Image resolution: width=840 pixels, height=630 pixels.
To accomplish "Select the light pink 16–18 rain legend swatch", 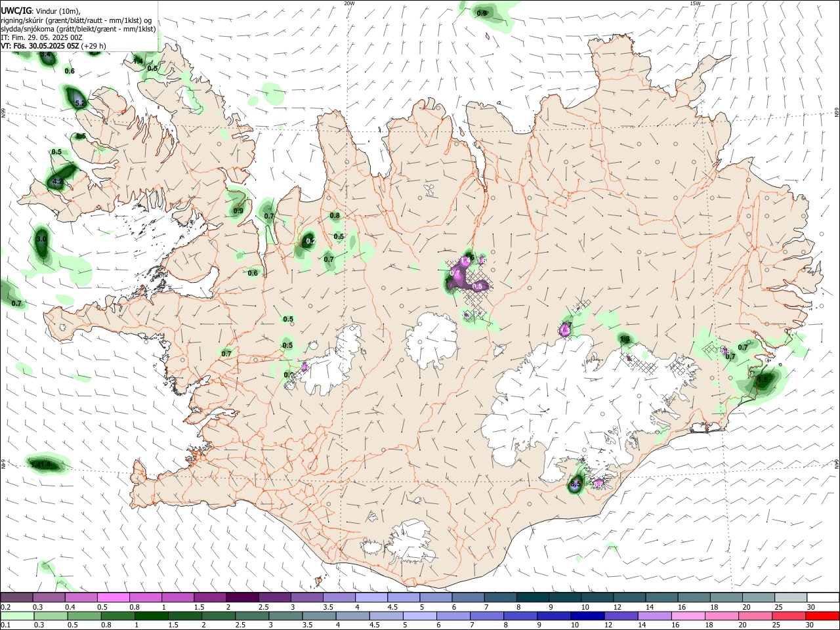I will pos(688,616).
